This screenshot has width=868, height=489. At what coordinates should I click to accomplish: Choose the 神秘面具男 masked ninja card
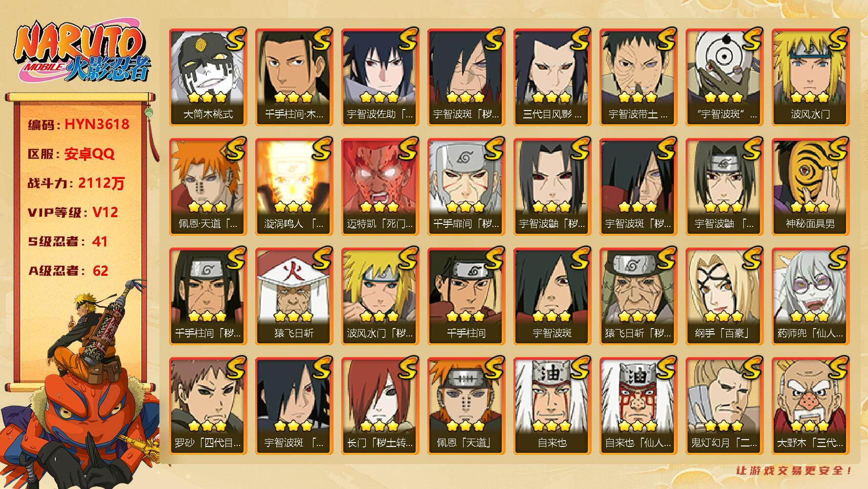pos(810,187)
